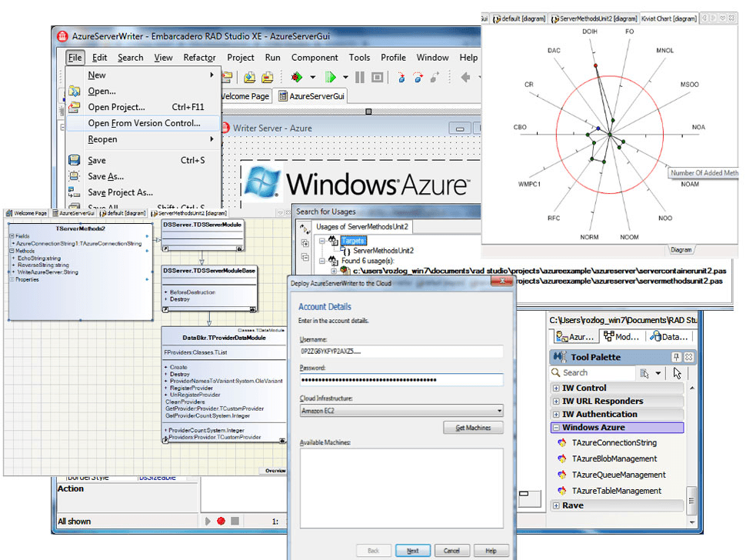Click the Save disk icon in File menu
Viewport: 746px width, 560px height.
(75, 160)
